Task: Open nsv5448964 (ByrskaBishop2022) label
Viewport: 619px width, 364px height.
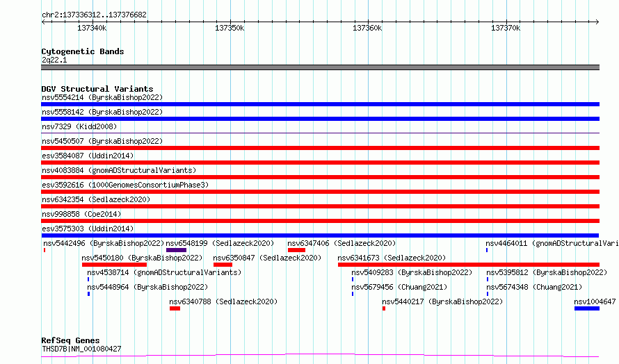Action: (147, 287)
